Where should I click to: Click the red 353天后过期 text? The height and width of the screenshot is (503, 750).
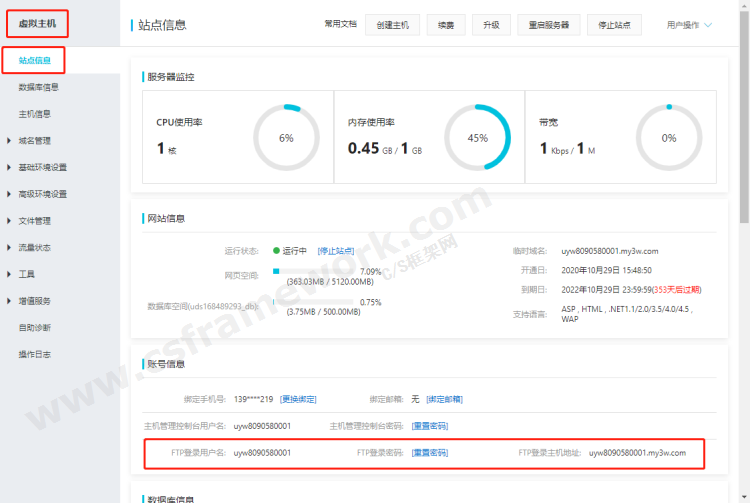tap(677, 290)
